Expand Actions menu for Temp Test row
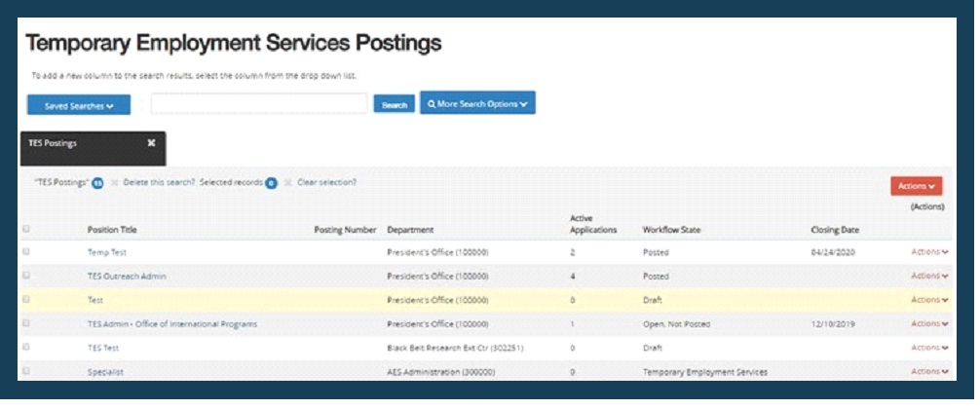This screenshot has height=409, width=980. pos(928,251)
